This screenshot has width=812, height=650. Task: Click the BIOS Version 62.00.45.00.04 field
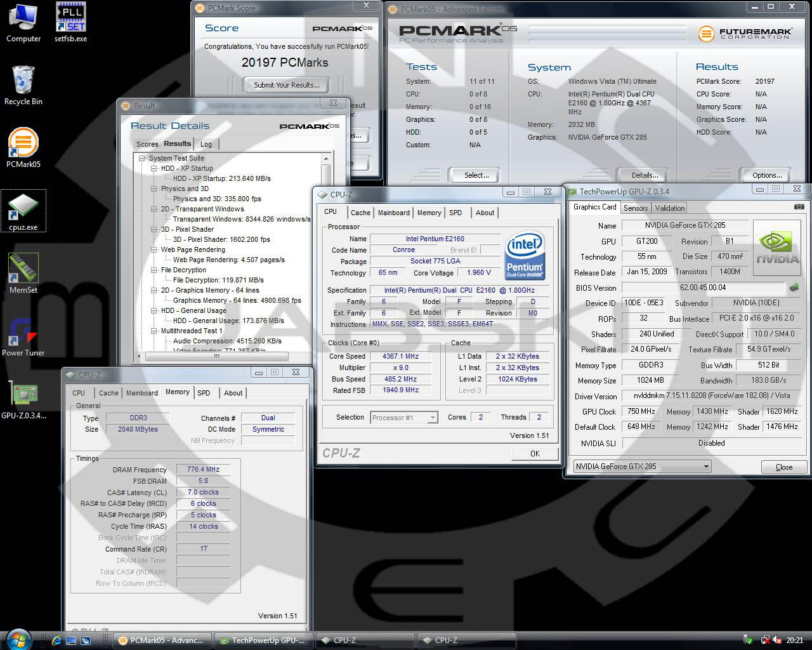[x=703, y=288]
